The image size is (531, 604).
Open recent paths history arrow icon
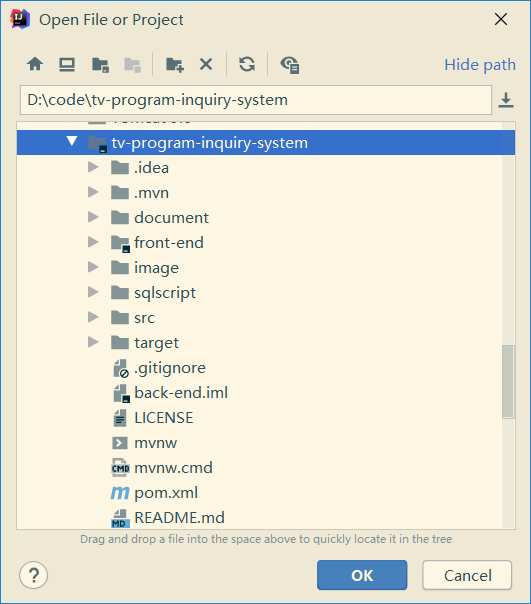pos(506,100)
